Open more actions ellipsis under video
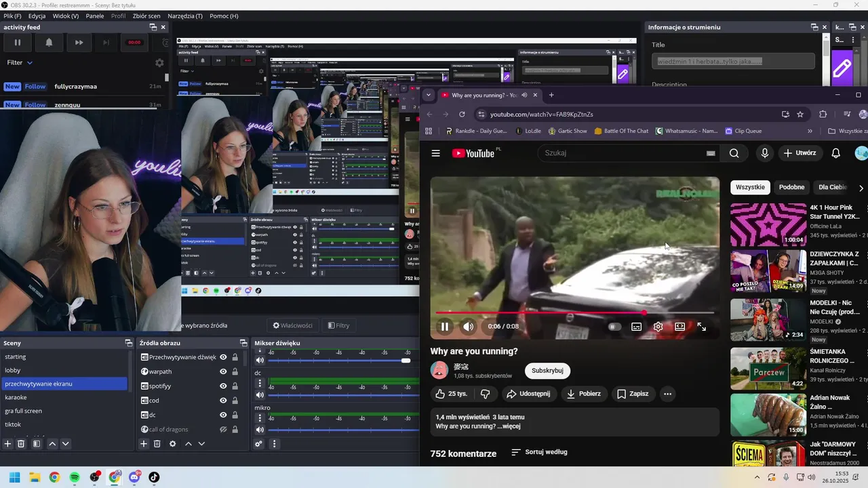The width and height of the screenshot is (868, 488). pos(667,394)
